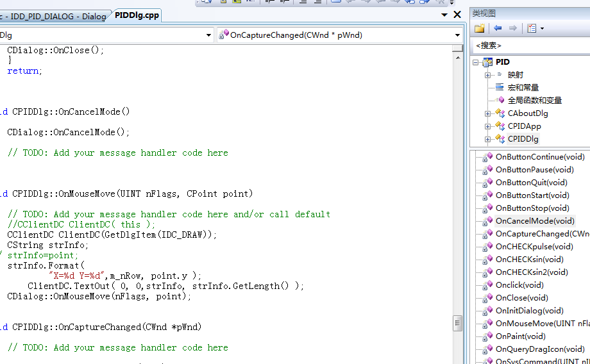Click line 'CClientDC ClientDC(GetDlgItem(IDC_DRAW));'

[x=112, y=235]
